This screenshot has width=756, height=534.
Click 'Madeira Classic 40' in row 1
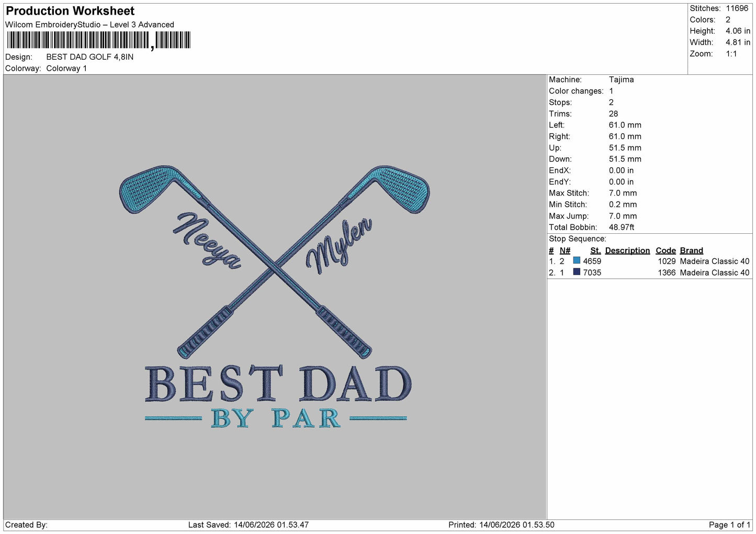[715, 262]
